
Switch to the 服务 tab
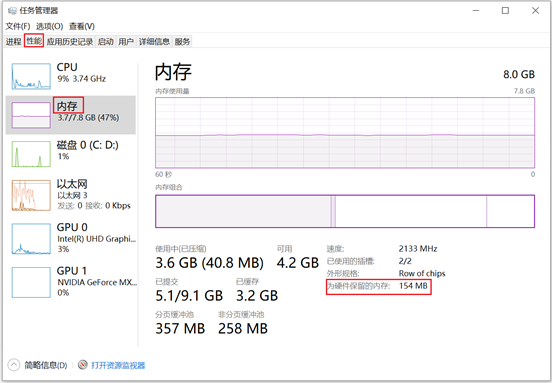click(182, 42)
